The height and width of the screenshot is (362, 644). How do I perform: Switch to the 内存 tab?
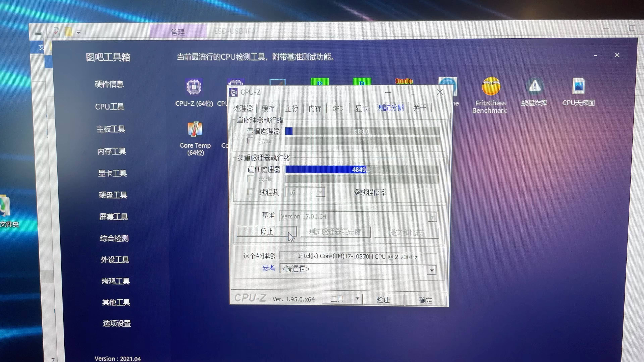point(315,108)
